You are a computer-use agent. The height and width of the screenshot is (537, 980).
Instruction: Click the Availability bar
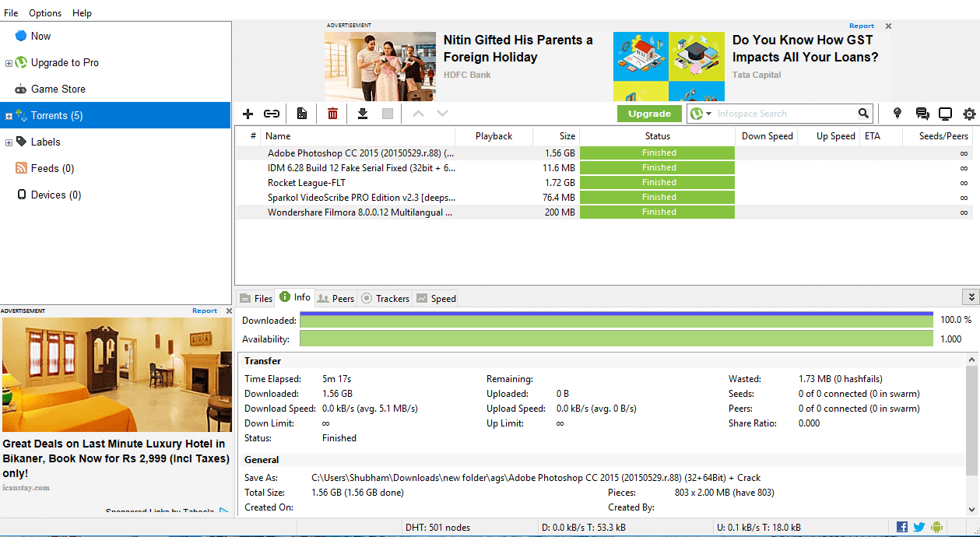click(616, 339)
